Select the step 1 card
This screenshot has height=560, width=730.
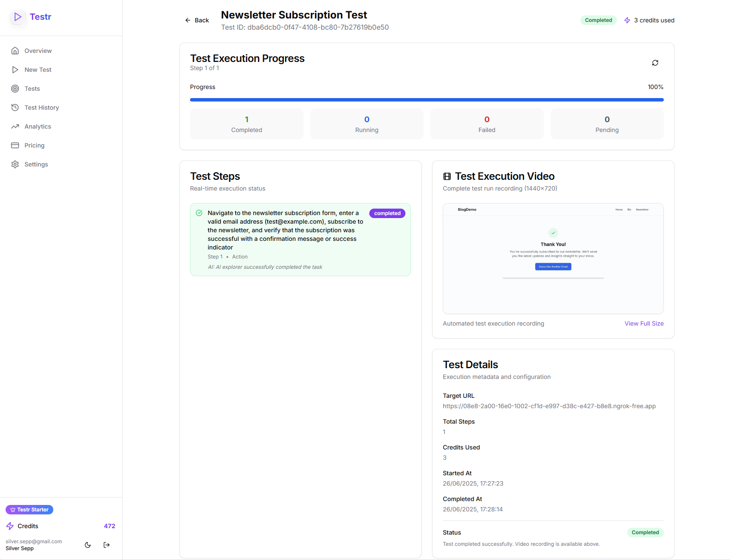[301, 240]
